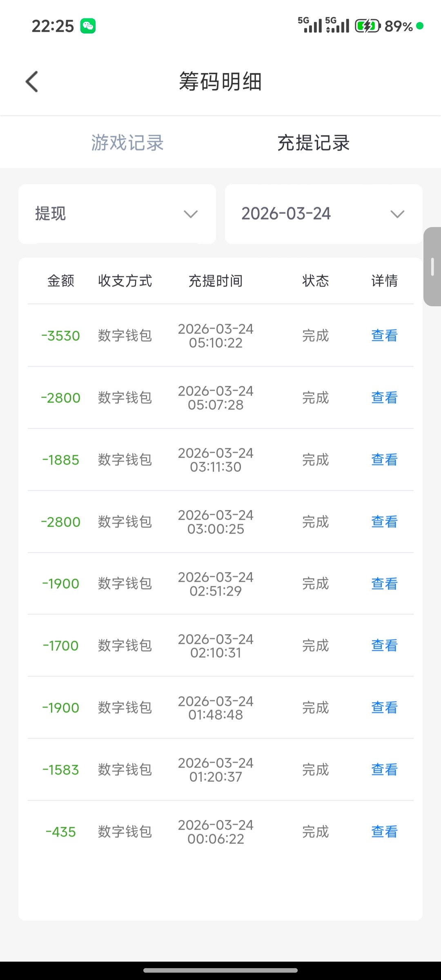Switch to the 游戏记录 tab
Viewport: 441px width, 980px height.
(127, 143)
